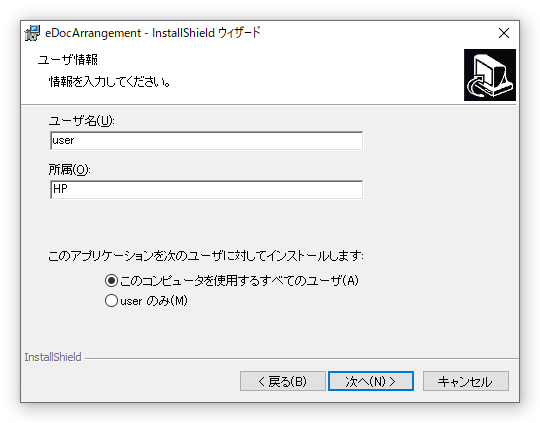Screen dimensions: 540x423
Task: Focus the ユーザ名 text field containing 'user'
Action: [206, 141]
